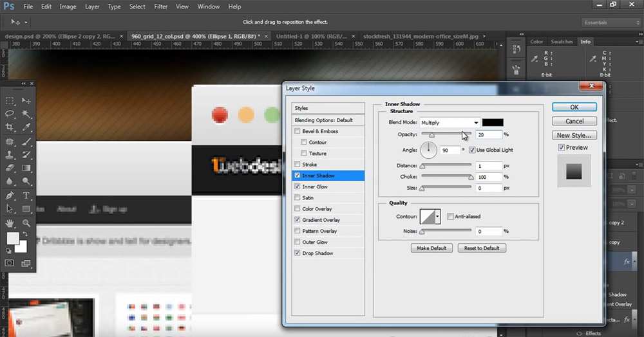The height and width of the screenshot is (337, 644).
Task: Switch to the Swatches panel tab
Action: [x=562, y=42]
